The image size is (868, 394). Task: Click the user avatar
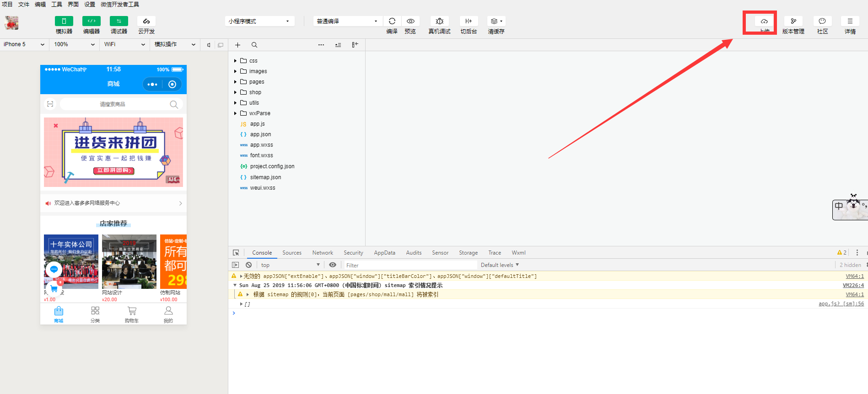(x=11, y=23)
